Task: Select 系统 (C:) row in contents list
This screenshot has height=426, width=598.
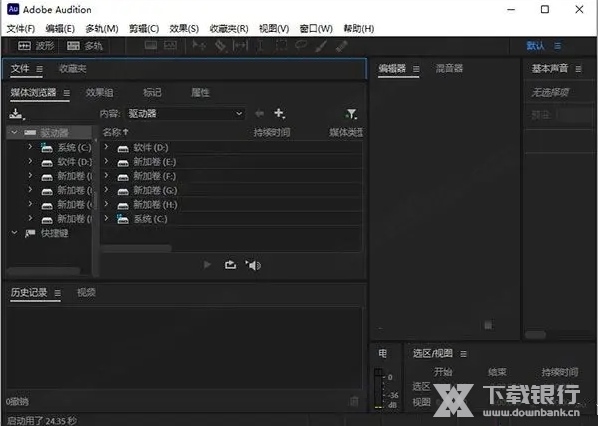Action: coord(231,219)
